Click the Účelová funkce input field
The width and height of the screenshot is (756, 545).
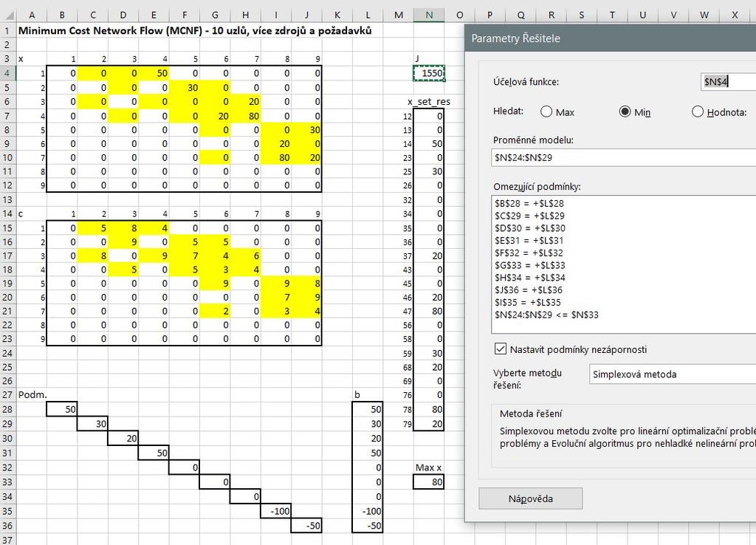click(x=728, y=81)
